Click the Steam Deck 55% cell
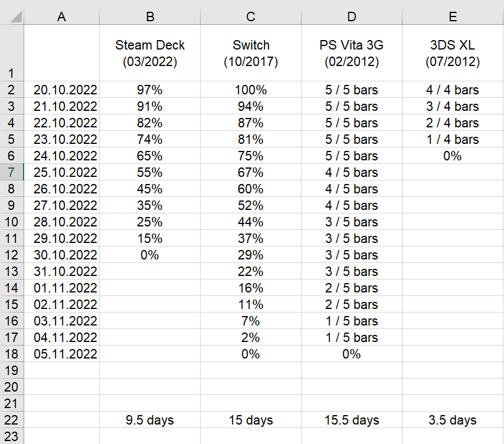Viewport: 504px width, 444px height. click(150, 172)
